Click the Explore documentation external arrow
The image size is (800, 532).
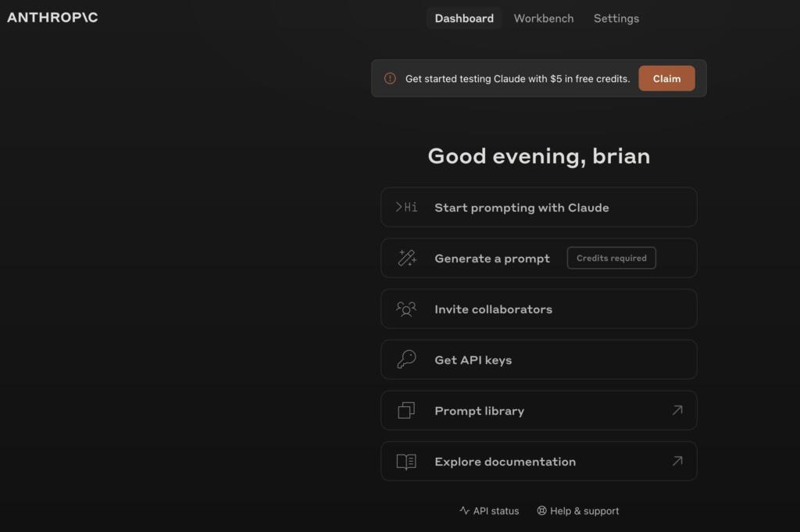[677, 461]
